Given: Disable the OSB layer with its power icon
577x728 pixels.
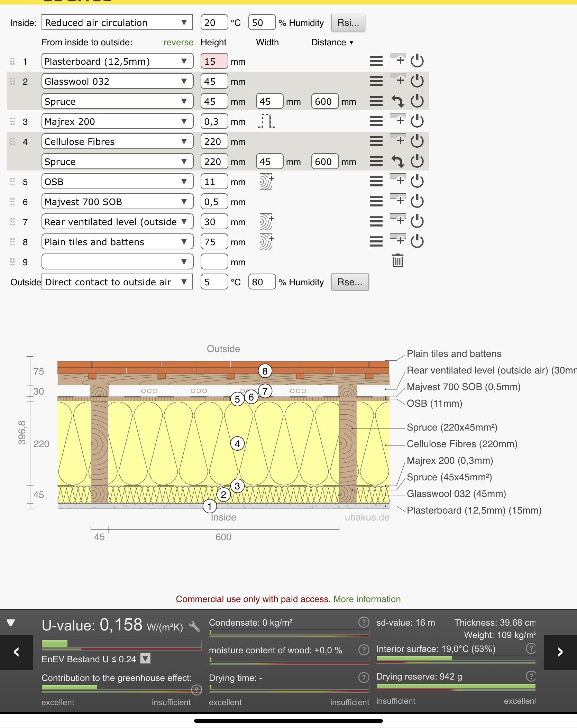Looking at the screenshot, I should (417, 181).
